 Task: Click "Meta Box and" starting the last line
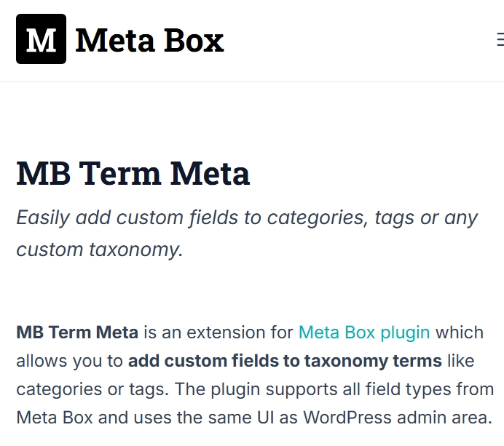coord(72,418)
